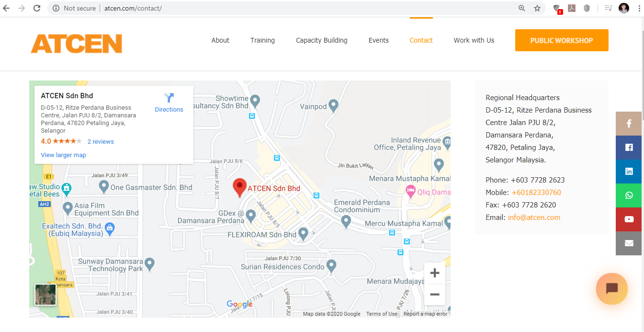The image size is (644, 332).
Task: Click the Asia Film Equipment marker
Action: pyautogui.click(x=68, y=208)
